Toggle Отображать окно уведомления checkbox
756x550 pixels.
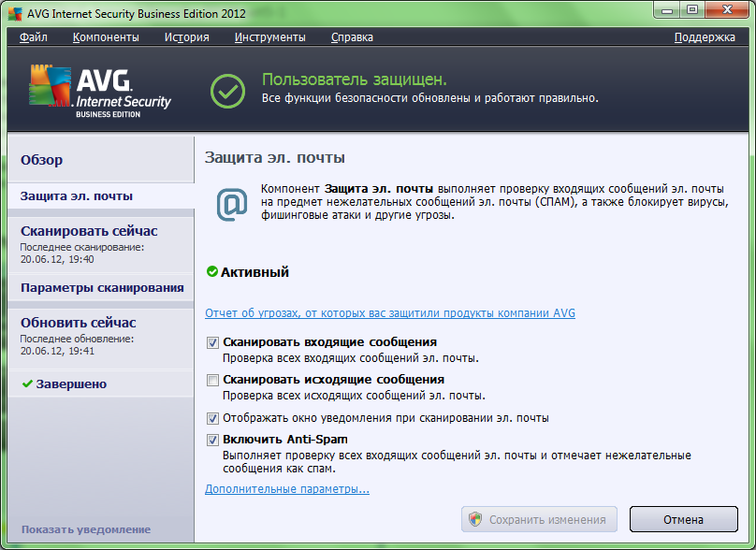tap(212, 418)
